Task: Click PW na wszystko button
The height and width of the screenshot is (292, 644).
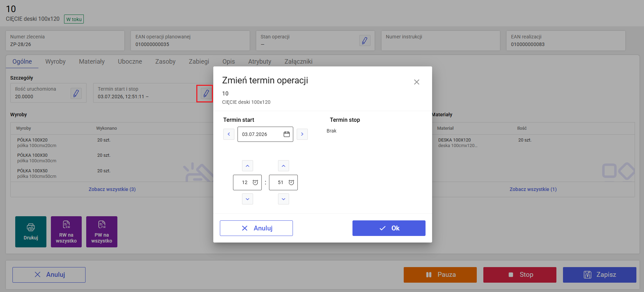Action: (x=102, y=232)
